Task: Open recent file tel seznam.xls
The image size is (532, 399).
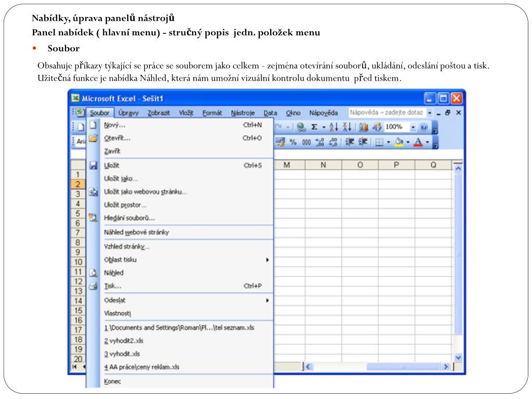Action: point(180,328)
